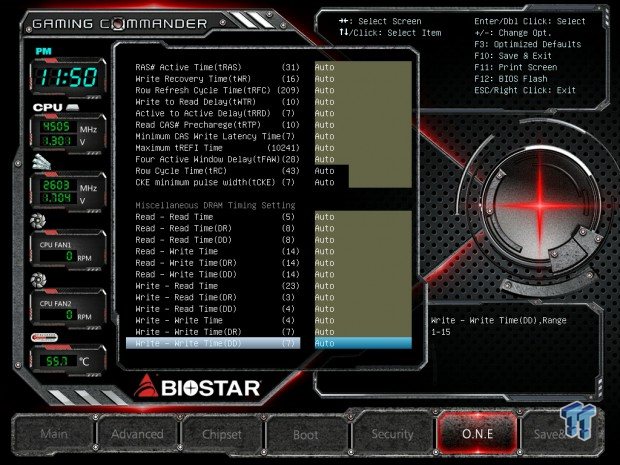Select the O.N.E tab
This screenshot has width=620, height=465.
click(x=477, y=434)
